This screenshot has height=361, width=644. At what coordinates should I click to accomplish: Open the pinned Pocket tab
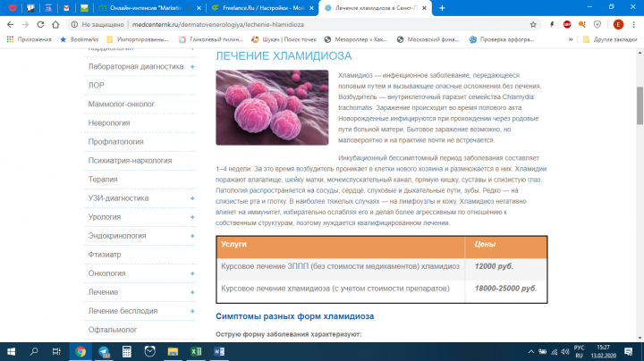coord(13,8)
